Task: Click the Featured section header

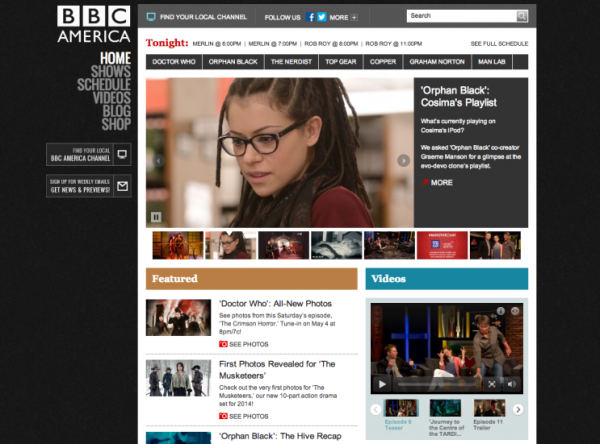Action: (x=251, y=279)
